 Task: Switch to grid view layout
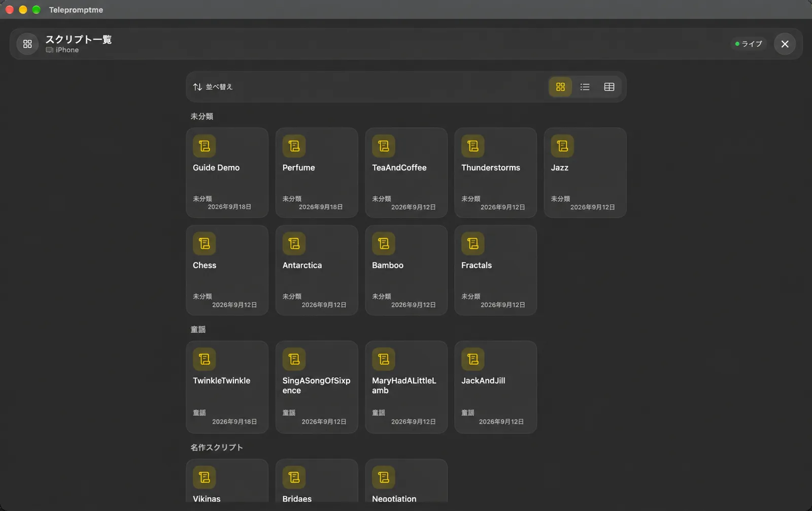(x=560, y=87)
